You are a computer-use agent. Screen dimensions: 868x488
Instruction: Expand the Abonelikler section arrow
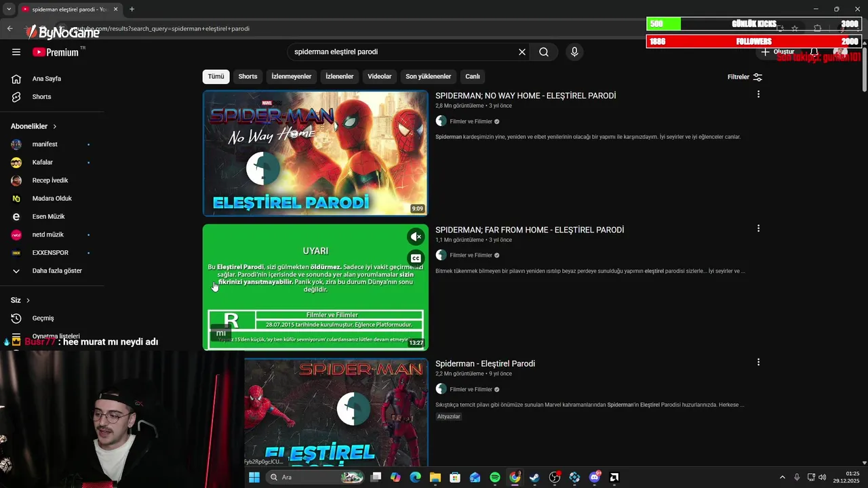pos(55,127)
